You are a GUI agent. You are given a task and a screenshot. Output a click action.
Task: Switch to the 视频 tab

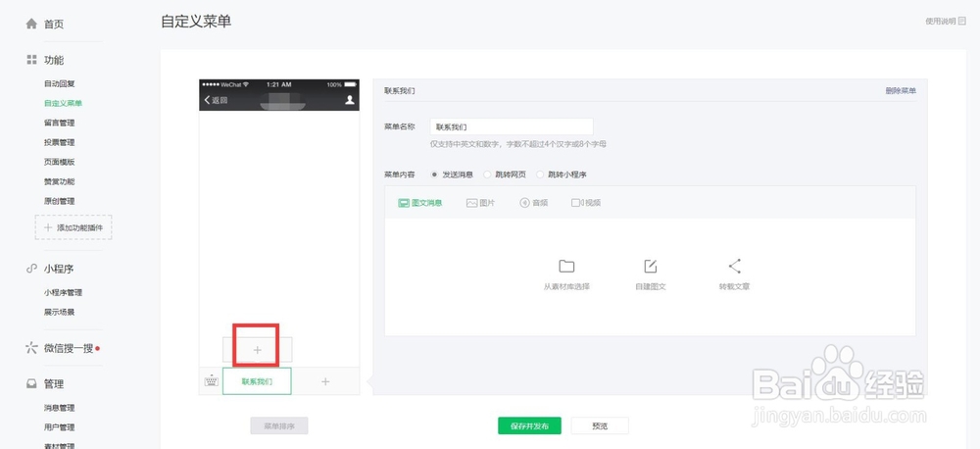click(x=586, y=203)
